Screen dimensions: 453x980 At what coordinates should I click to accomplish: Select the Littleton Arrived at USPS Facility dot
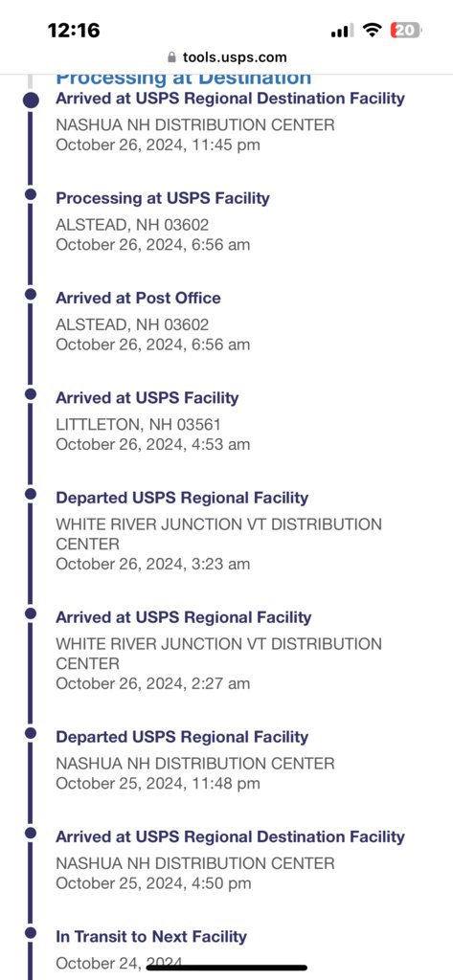30,394
